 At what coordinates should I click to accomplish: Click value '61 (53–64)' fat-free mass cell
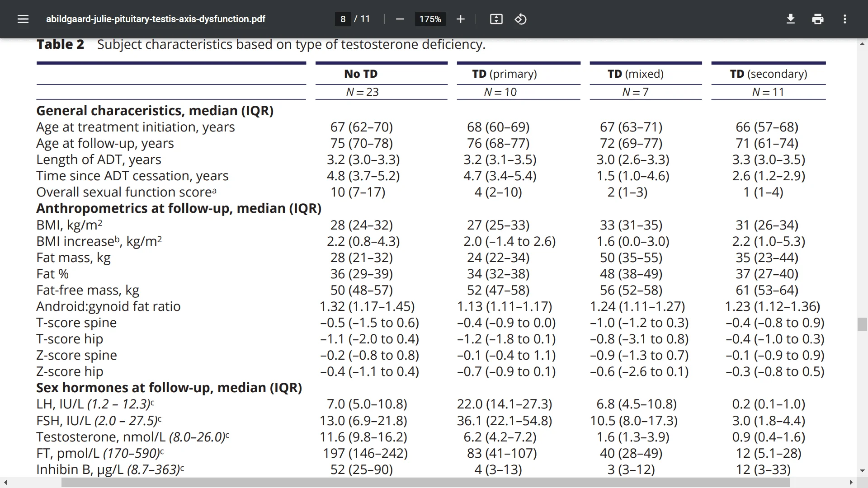pyautogui.click(x=767, y=290)
